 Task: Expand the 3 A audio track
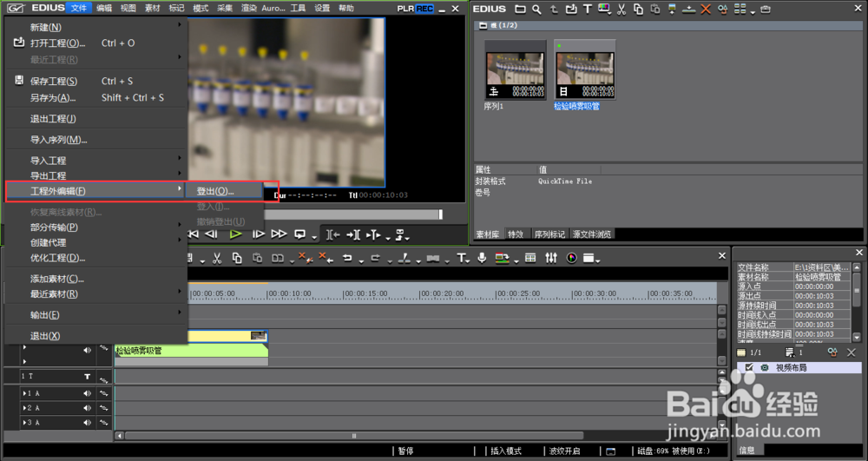coord(25,422)
